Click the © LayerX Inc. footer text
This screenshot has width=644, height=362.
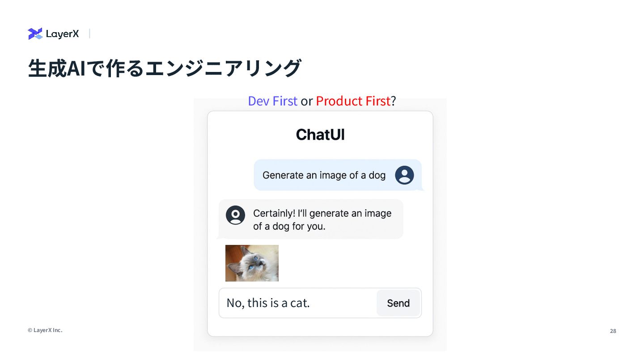(x=45, y=330)
